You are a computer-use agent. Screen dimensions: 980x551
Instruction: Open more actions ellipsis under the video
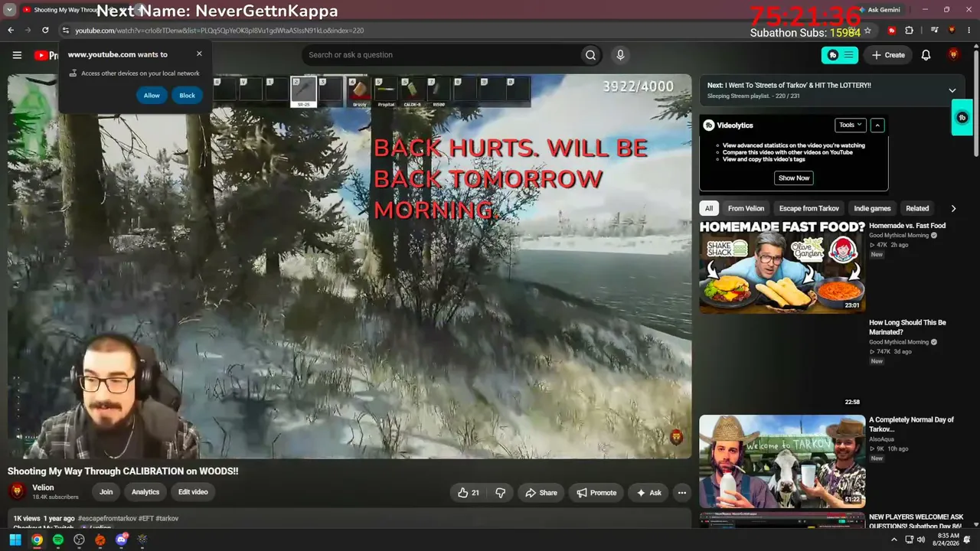coord(681,493)
